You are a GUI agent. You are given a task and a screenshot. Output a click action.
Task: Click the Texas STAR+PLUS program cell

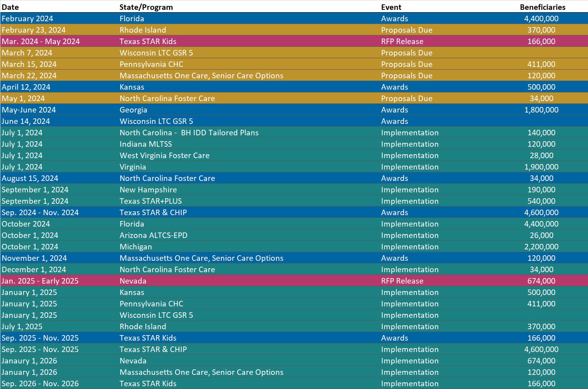click(x=151, y=201)
